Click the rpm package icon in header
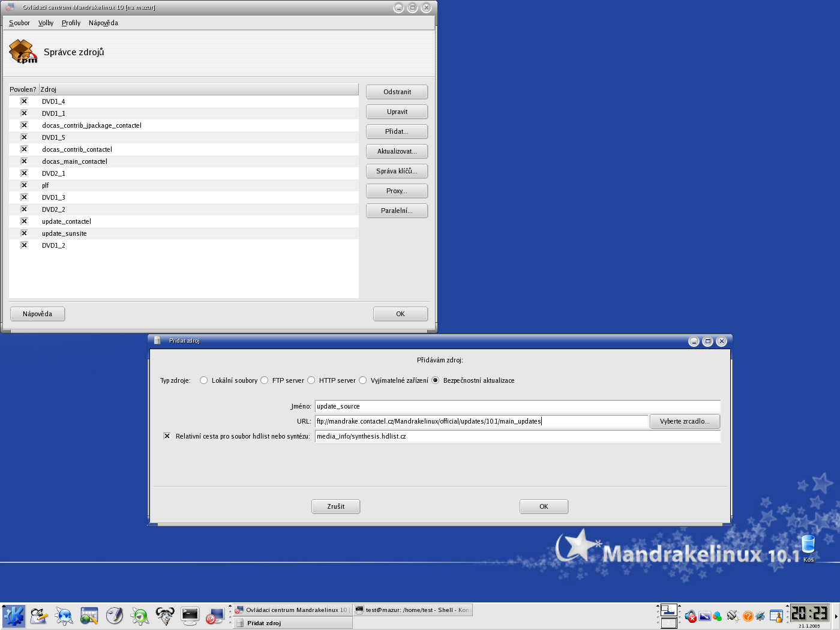840x630 pixels. (x=23, y=52)
